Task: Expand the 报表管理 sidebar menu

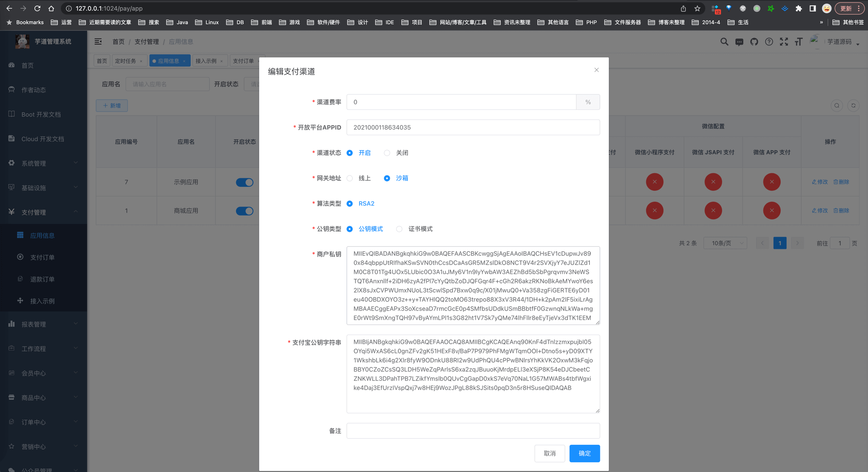Action: pyautogui.click(x=43, y=324)
